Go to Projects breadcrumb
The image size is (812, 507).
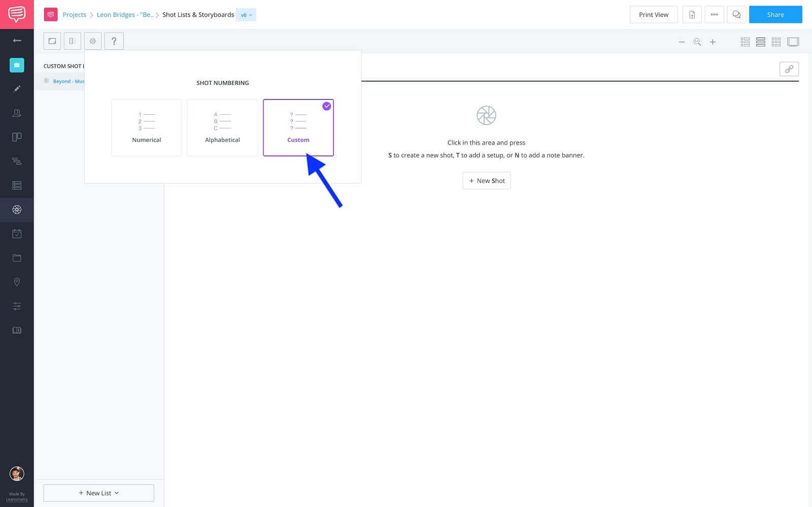[74, 15]
